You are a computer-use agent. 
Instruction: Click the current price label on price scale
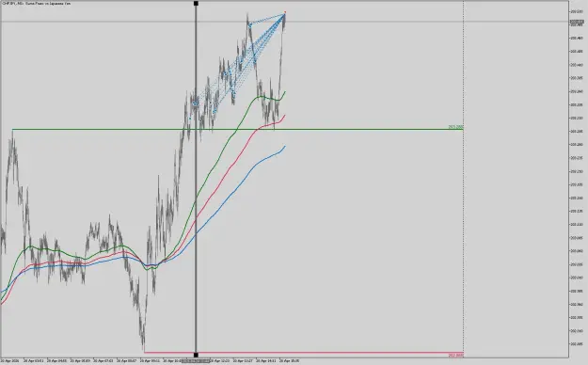coord(577,23)
